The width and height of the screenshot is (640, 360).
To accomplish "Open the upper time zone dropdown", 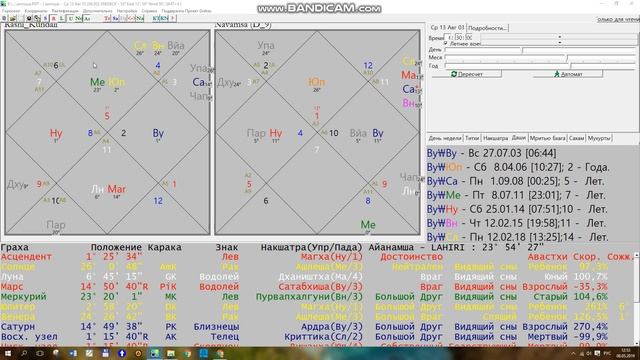I will click(x=560, y=37).
